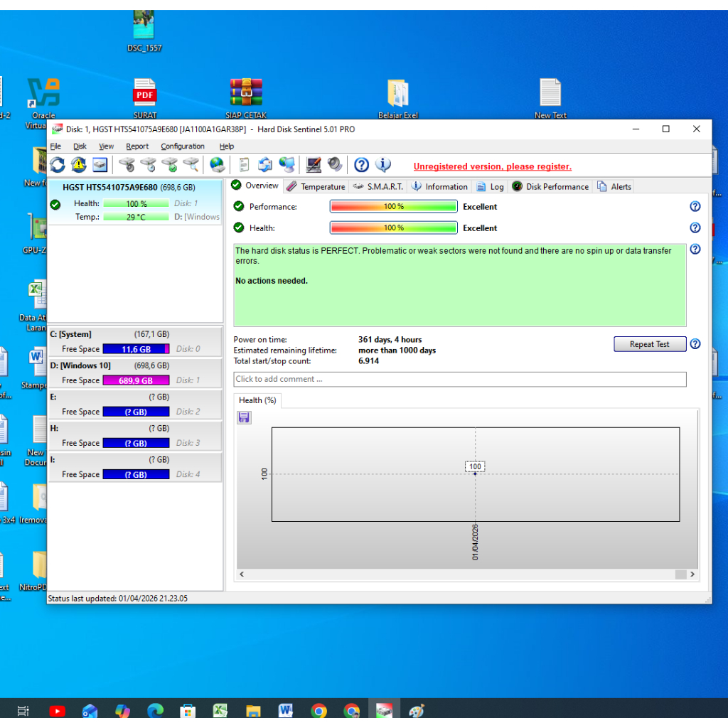Select the C: [System] partition row
728x728 pixels.
(135, 342)
